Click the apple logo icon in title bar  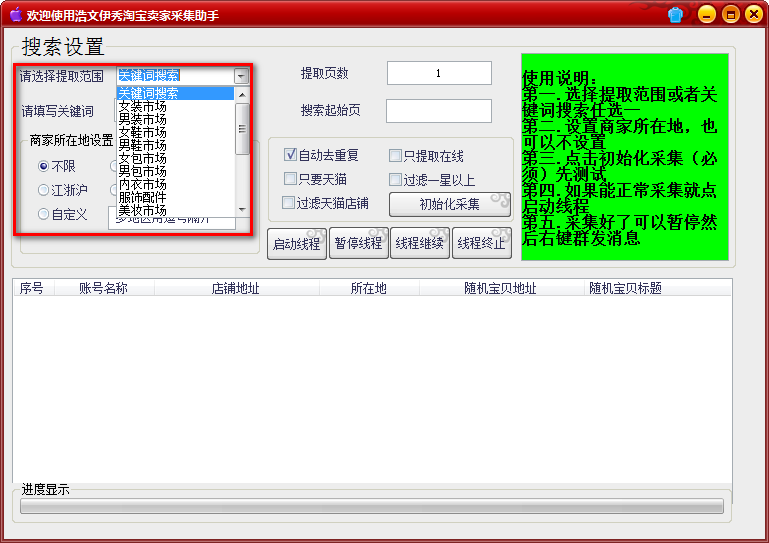(x=16, y=14)
